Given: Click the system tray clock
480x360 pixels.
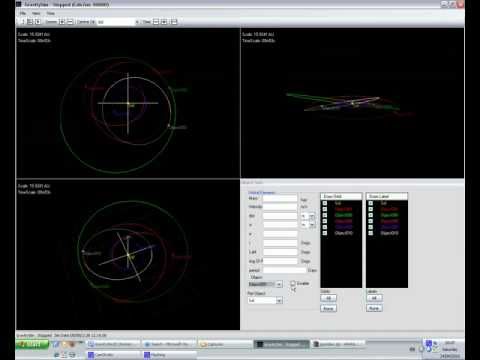Looking at the screenshot, I should click(450, 349).
